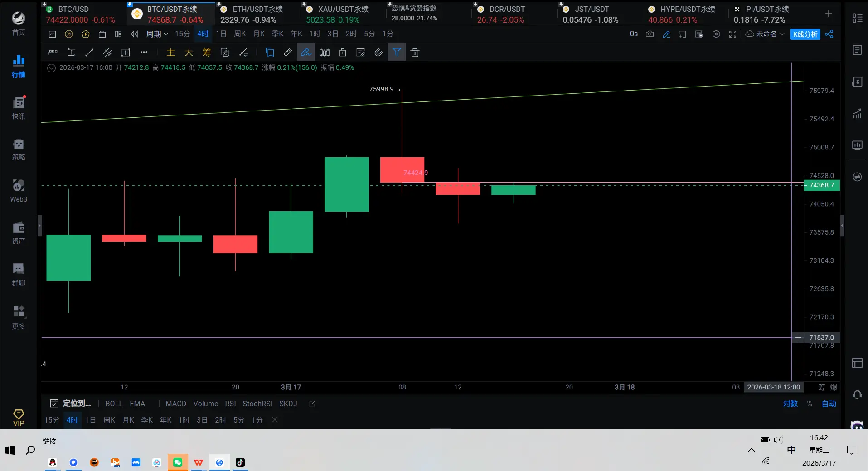Image resolution: width=868 pixels, height=471 pixels.
Task: Toggle the RSI indicator
Action: point(230,404)
